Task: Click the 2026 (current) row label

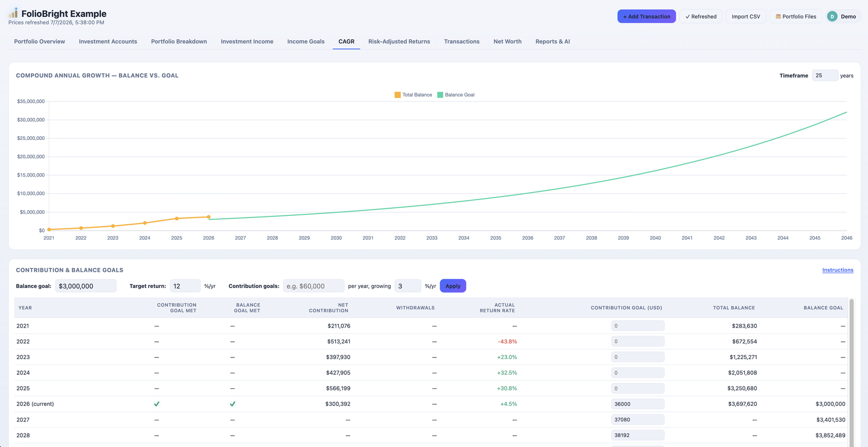Action: 35,404
